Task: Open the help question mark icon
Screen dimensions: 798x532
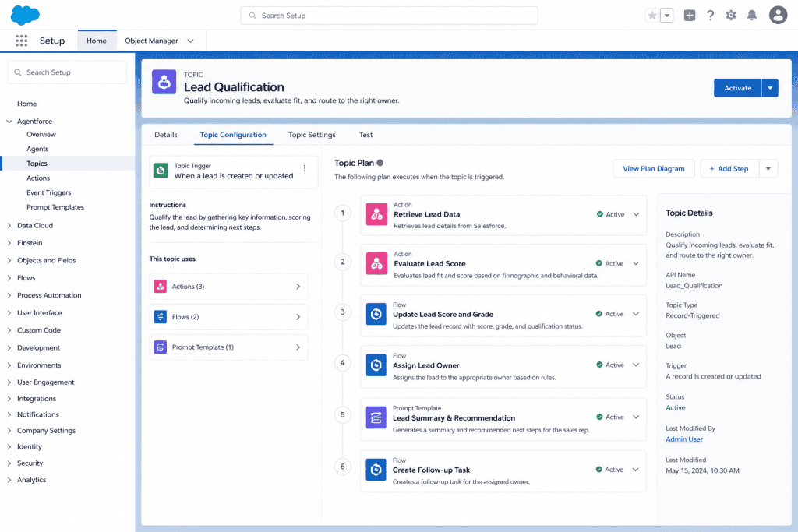Action: click(x=711, y=16)
